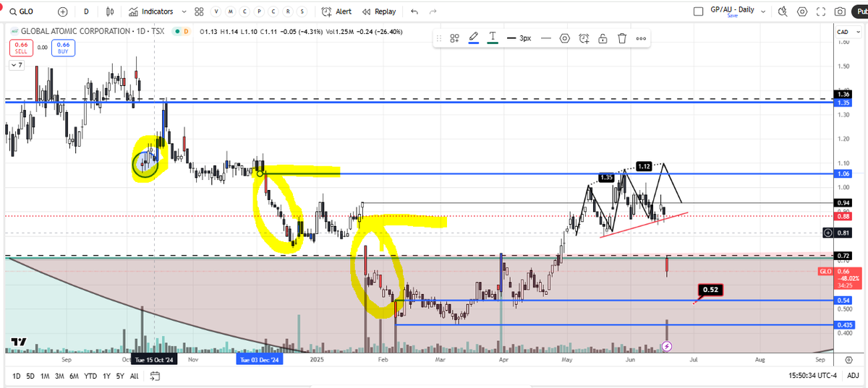This screenshot has height=388, width=868.
Task: Add a symbol to compare using the plus icon
Action: [63, 12]
